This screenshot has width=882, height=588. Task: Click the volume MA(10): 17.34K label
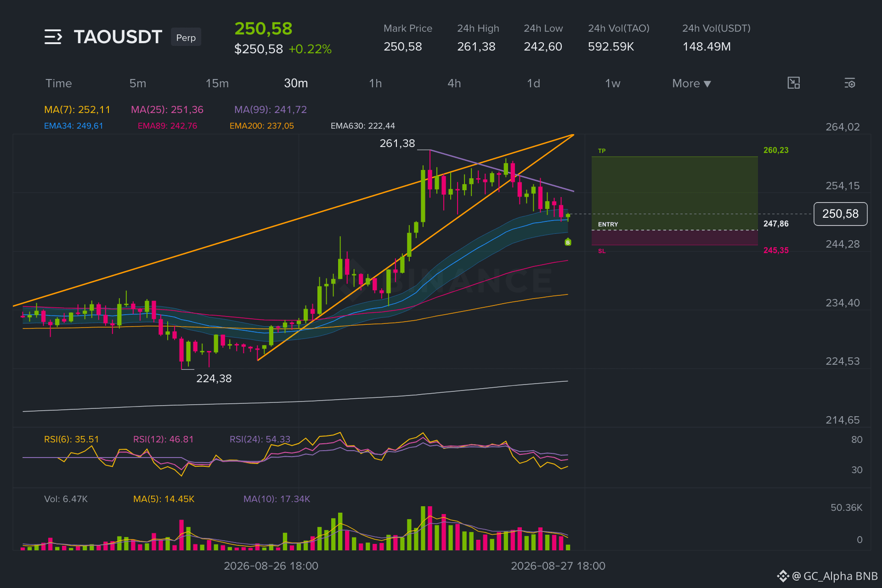(277, 499)
